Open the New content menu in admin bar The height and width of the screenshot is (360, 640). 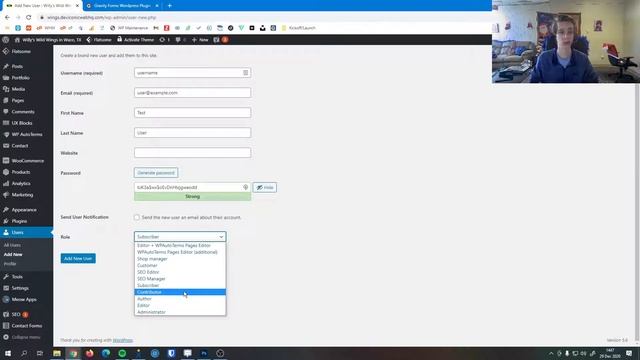coord(200,40)
